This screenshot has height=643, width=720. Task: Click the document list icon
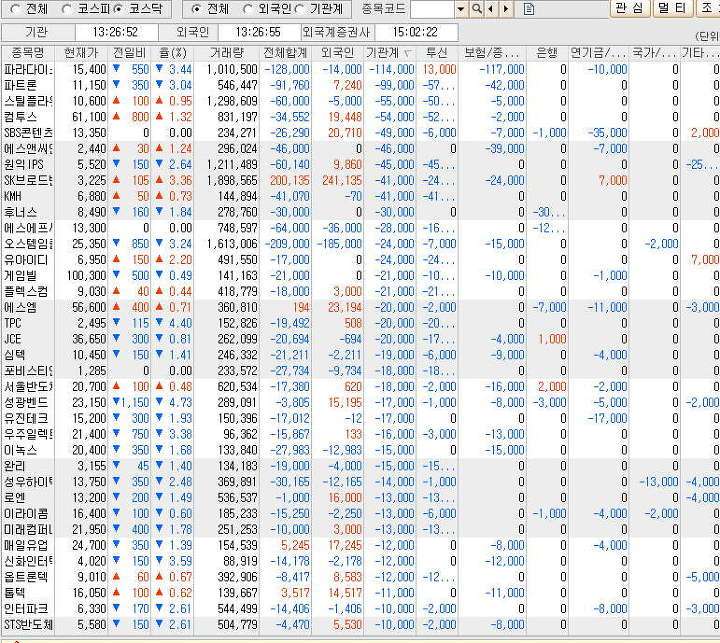529,9
